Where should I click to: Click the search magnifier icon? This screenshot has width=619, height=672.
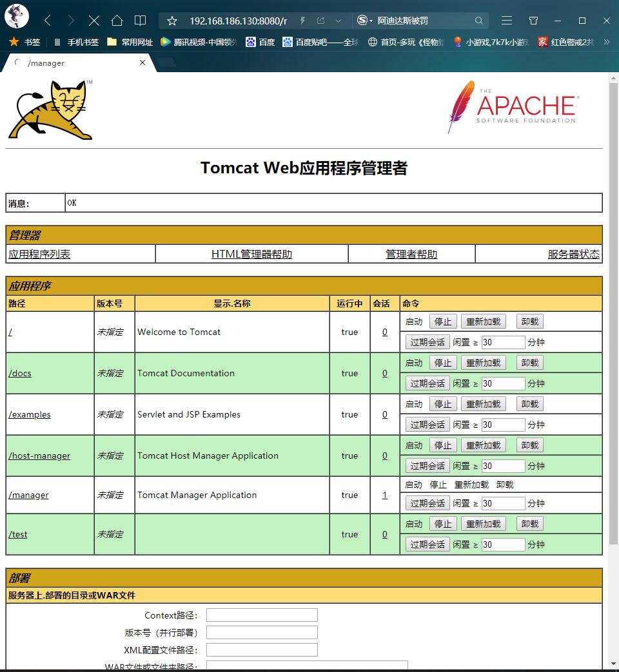478,21
